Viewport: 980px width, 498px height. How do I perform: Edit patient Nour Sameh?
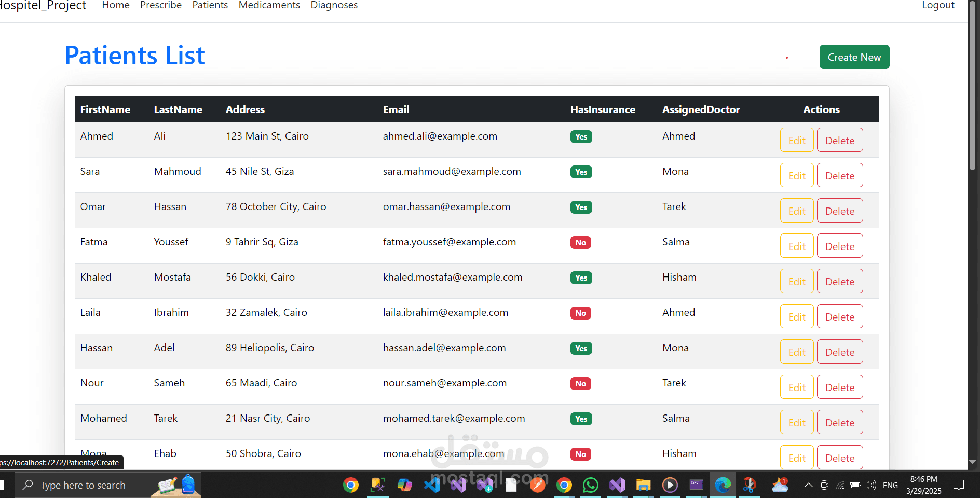797,387
